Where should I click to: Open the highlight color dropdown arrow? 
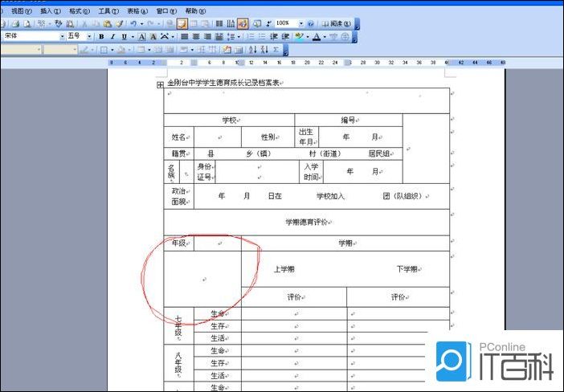[x=308, y=36]
